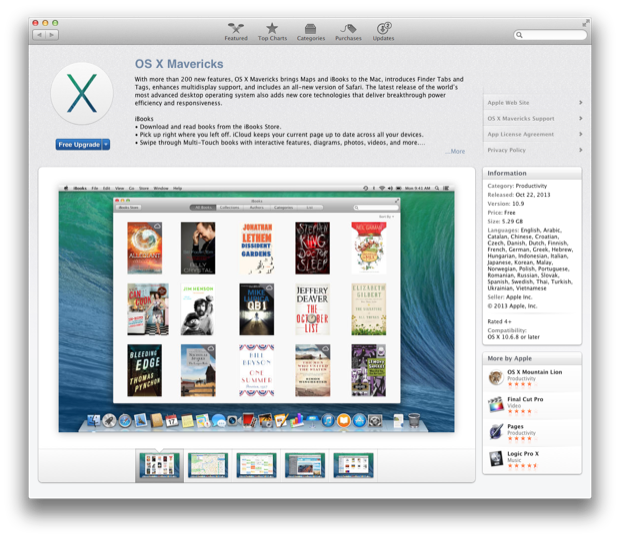Click the Launchpad rocket icon in dock
620x538 pixels.
click(x=110, y=421)
